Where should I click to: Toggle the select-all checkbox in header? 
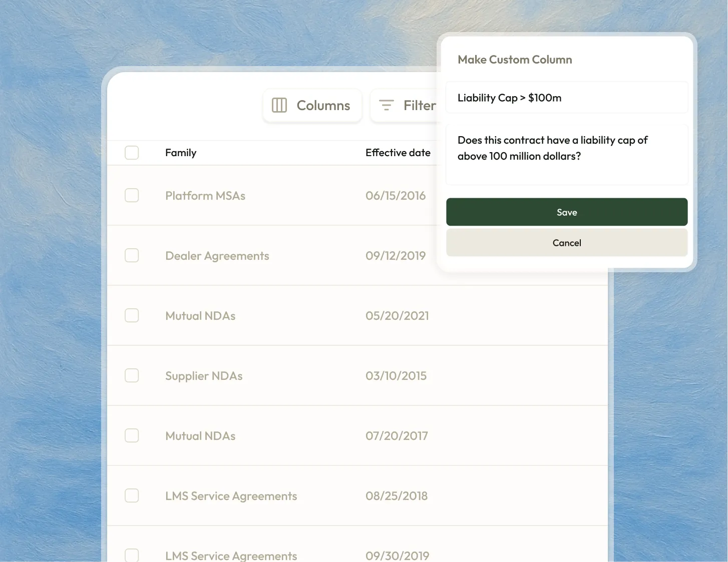pyautogui.click(x=132, y=153)
